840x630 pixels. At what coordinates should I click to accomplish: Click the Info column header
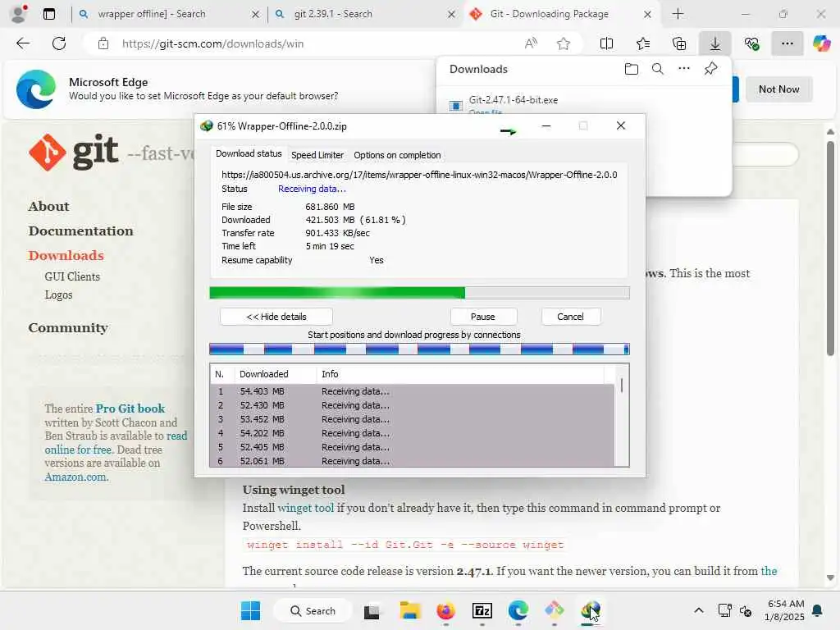coord(461,374)
